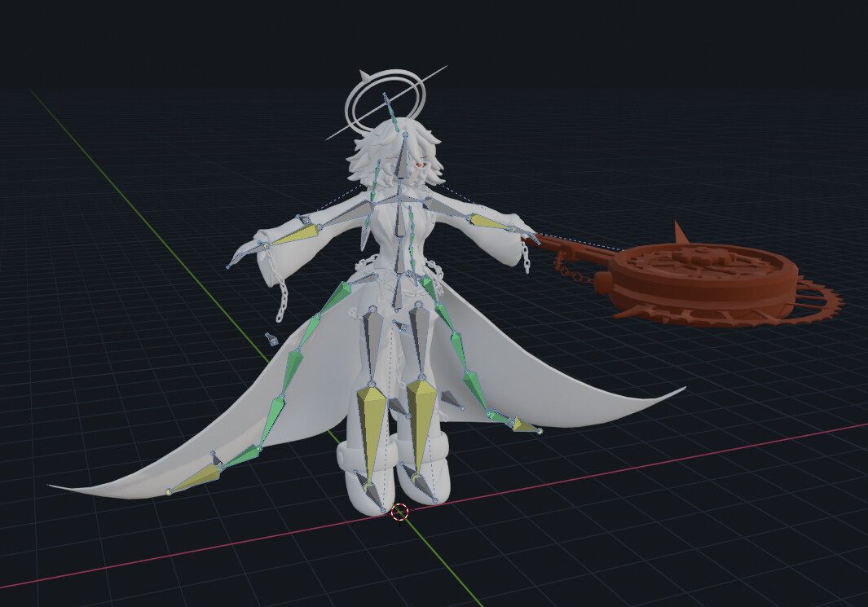Select the head bone over the character's face
The width and height of the screenshot is (868, 607).
(403, 158)
